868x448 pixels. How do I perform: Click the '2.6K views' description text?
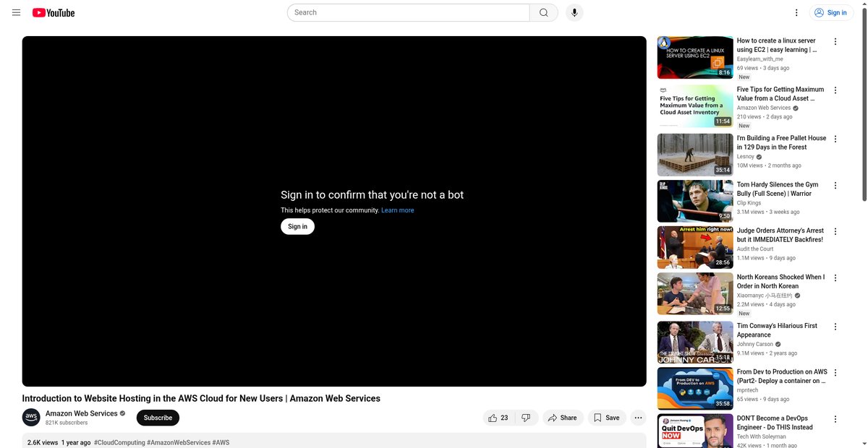click(x=43, y=442)
